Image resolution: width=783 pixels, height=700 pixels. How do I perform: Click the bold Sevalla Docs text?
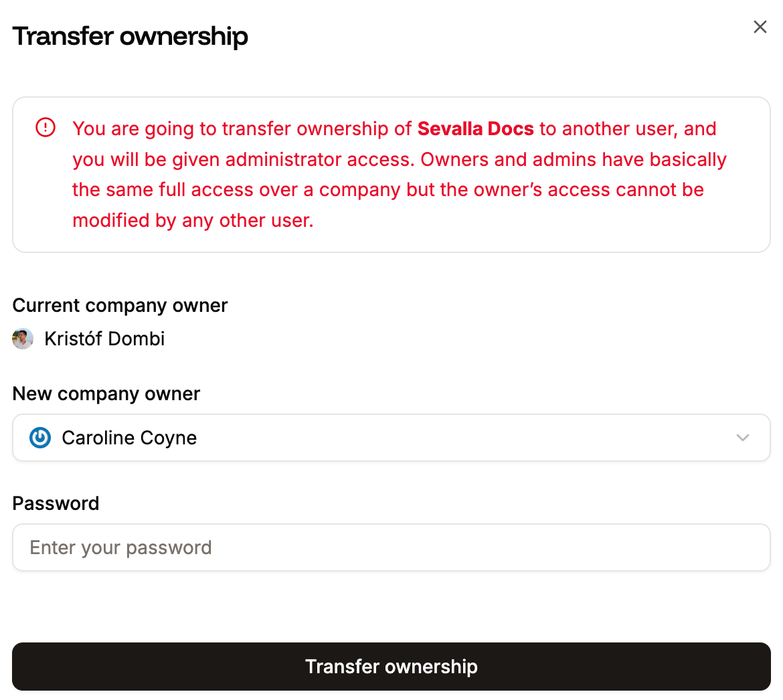click(x=475, y=128)
